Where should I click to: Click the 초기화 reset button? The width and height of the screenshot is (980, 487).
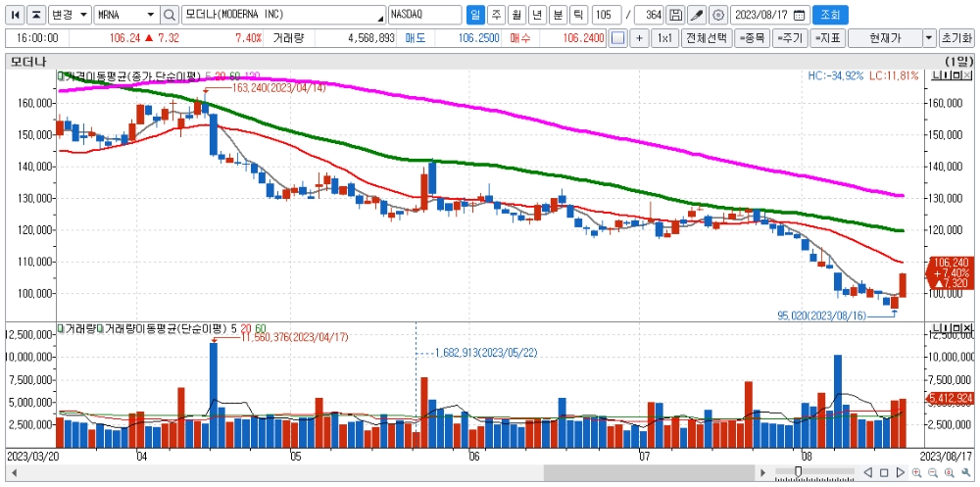956,38
